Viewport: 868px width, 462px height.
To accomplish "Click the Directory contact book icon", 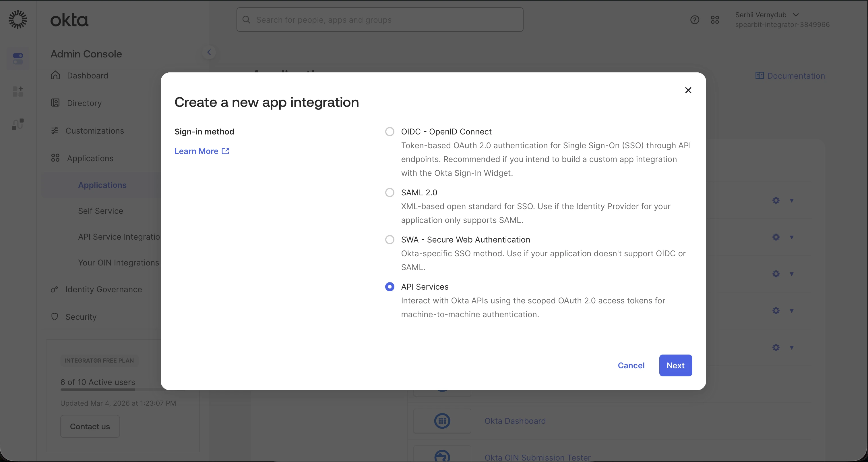I will pos(55,103).
